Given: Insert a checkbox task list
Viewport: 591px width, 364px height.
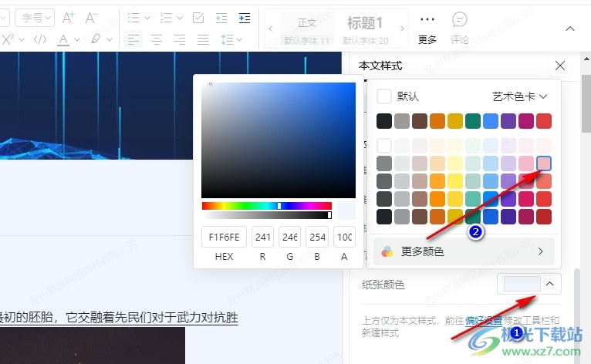Looking at the screenshot, I should pyautogui.click(x=198, y=18).
